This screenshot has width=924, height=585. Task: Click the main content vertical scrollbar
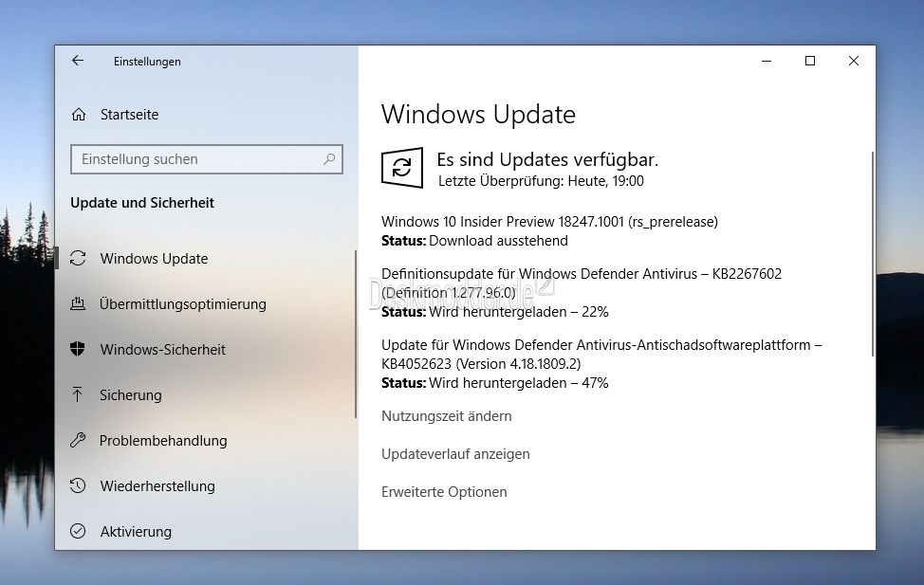872,253
